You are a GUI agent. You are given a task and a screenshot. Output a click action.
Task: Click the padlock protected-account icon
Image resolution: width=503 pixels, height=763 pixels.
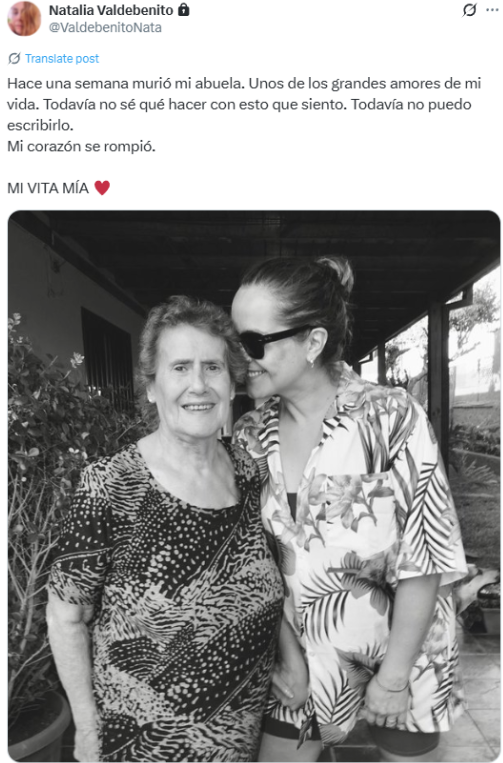(183, 10)
